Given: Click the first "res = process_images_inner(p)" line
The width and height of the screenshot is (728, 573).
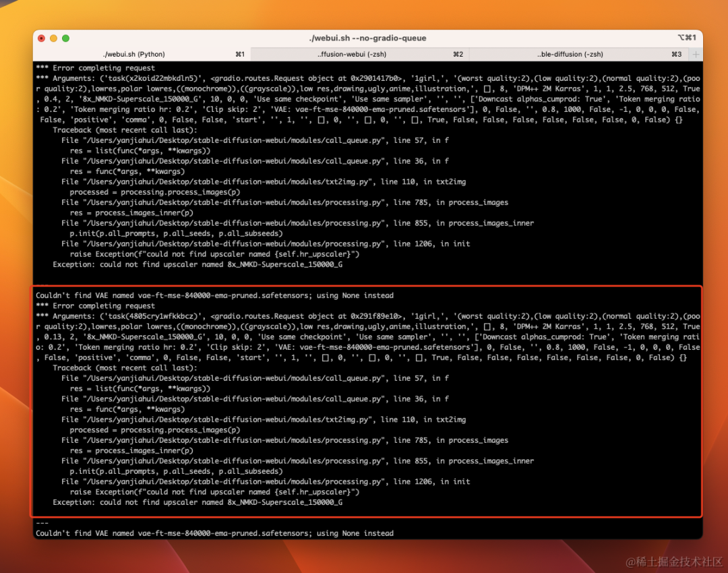Looking at the screenshot, I should 131,212.
